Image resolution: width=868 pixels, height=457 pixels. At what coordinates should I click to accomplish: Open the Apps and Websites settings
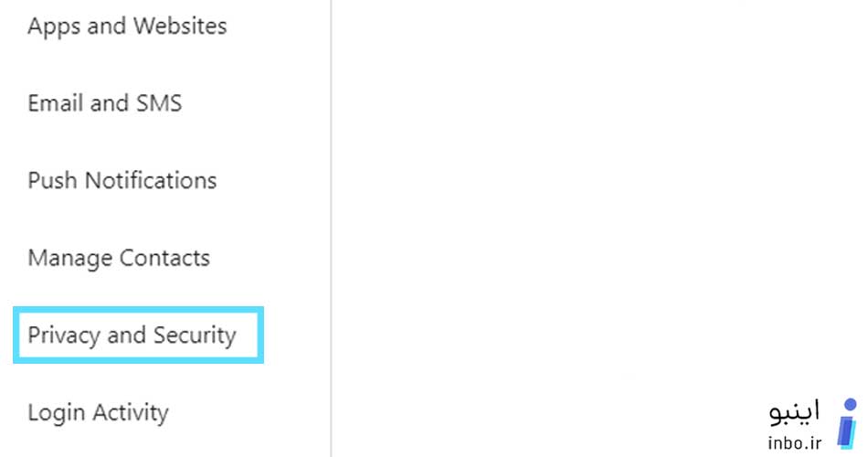coord(127,26)
